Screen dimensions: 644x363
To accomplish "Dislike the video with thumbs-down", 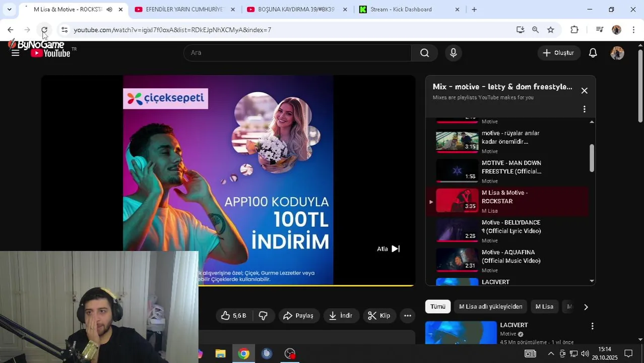I will coord(263,316).
